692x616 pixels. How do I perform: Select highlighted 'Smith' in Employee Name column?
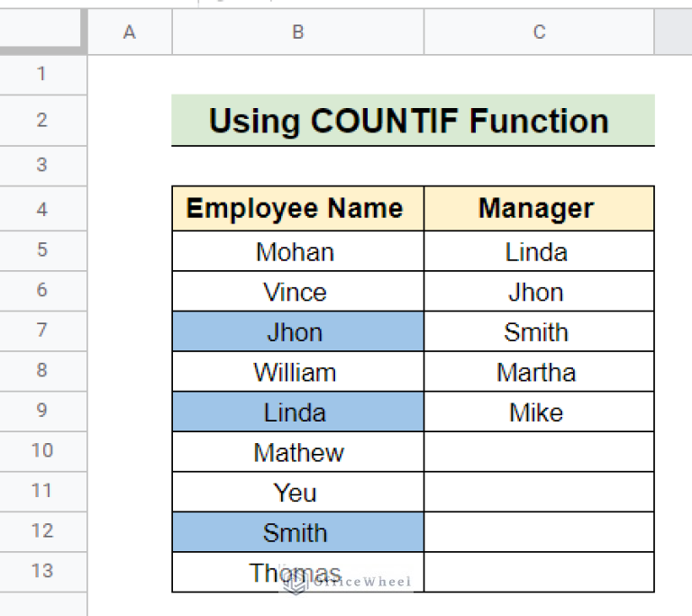click(298, 531)
